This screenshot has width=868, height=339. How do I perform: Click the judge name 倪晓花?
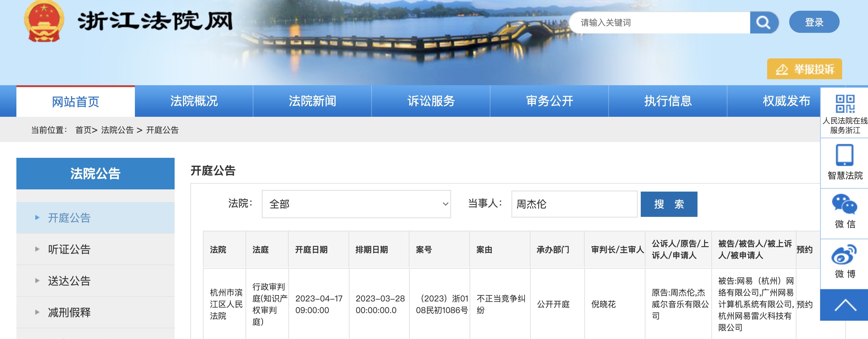coord(604,304)
